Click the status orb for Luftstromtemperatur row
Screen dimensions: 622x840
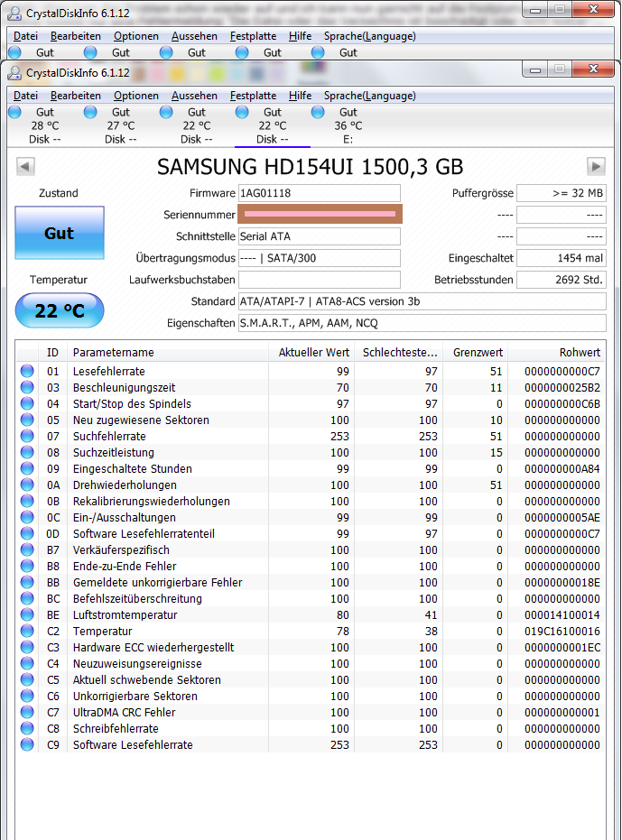[x=27, y=614]
